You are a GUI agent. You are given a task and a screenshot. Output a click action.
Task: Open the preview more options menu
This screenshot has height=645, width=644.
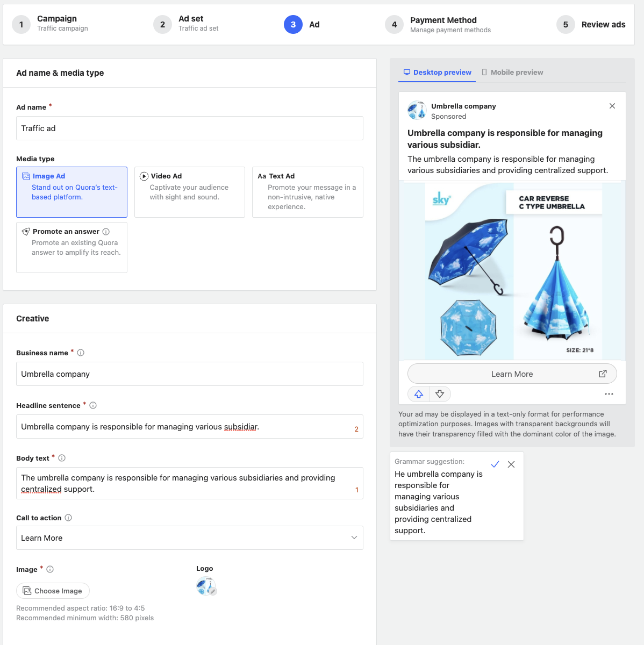[x=609, y=394]
